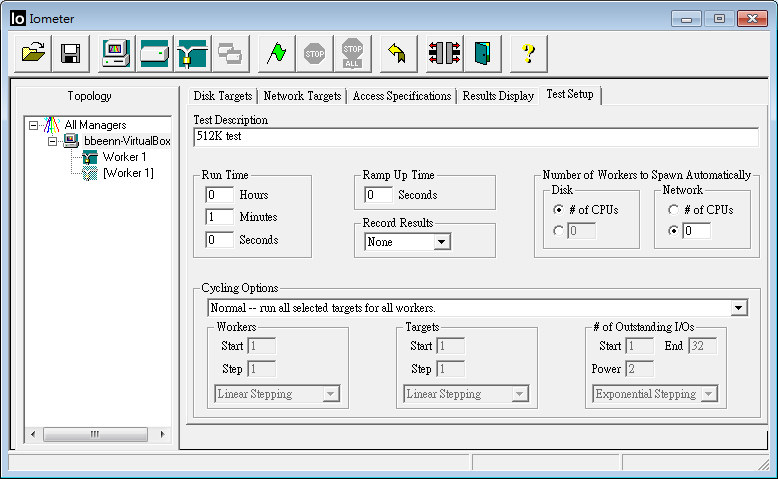Click the Workers Start field

[x=261, y=346]
